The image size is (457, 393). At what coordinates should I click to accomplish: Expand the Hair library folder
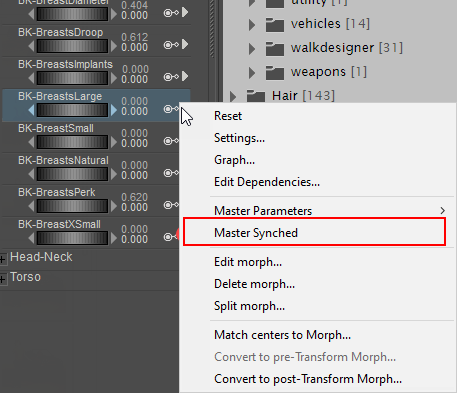(x=233, y=97)
